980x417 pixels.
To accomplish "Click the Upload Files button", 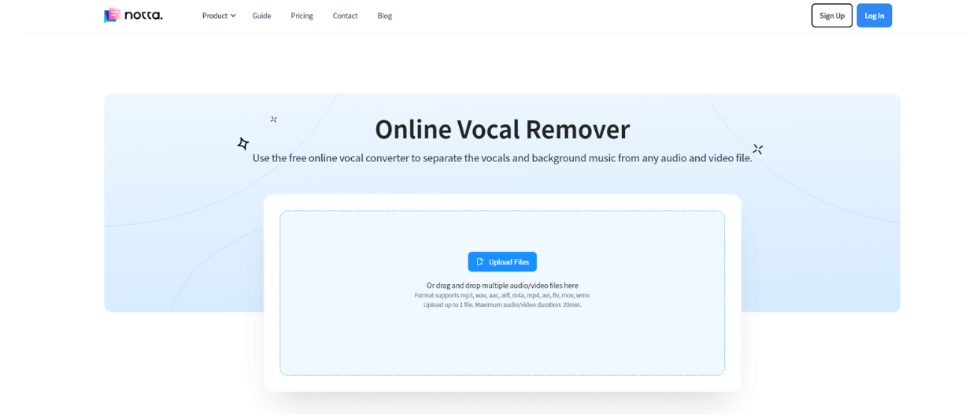I will [502, 262].
